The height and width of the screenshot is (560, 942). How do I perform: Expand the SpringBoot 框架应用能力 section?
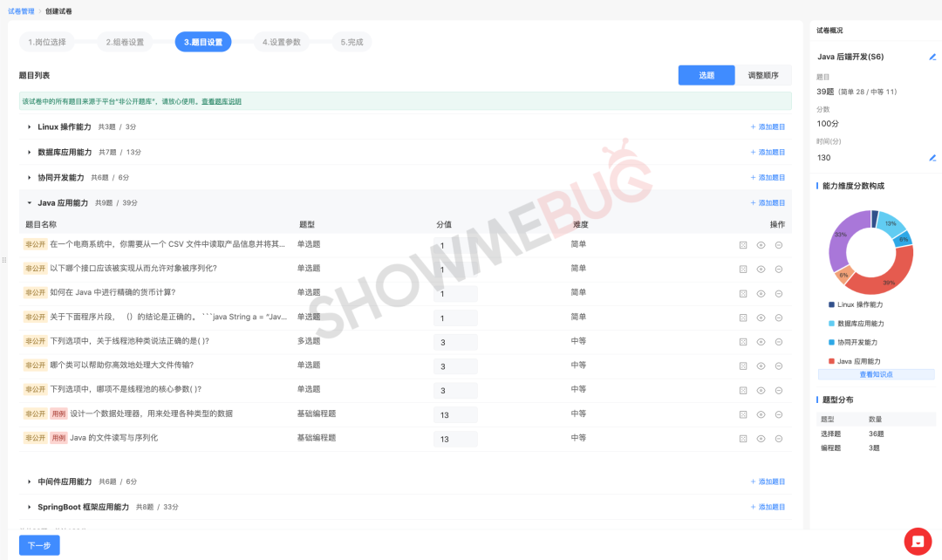pos(29,507)
